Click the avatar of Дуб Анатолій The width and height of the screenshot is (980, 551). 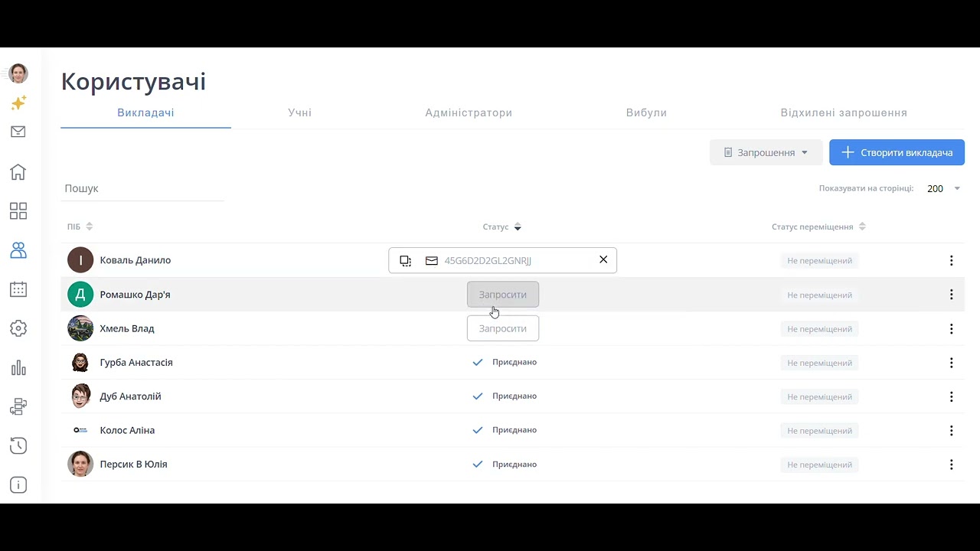tap(80, 396)
